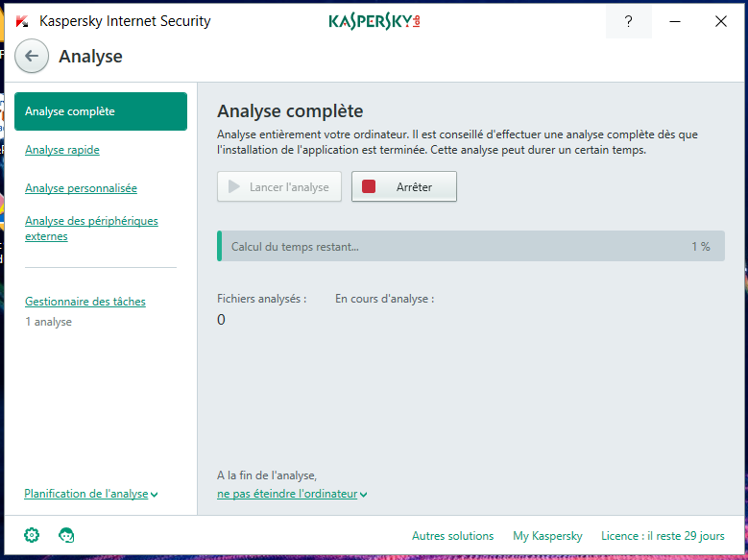
Task: Open the Autres solutions link
Action: point(452,536)
